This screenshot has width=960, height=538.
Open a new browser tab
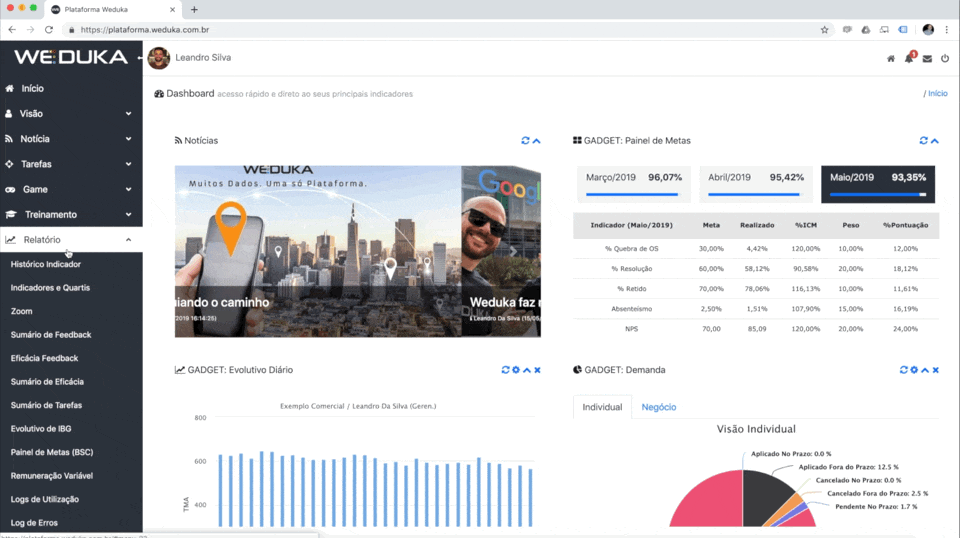click(x=194, y=9)
